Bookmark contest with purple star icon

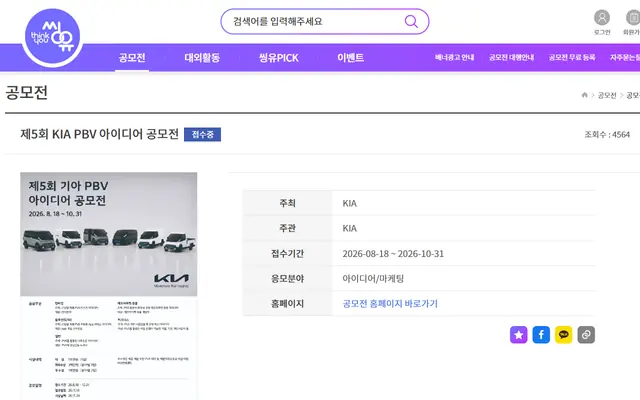pos(518,335)
